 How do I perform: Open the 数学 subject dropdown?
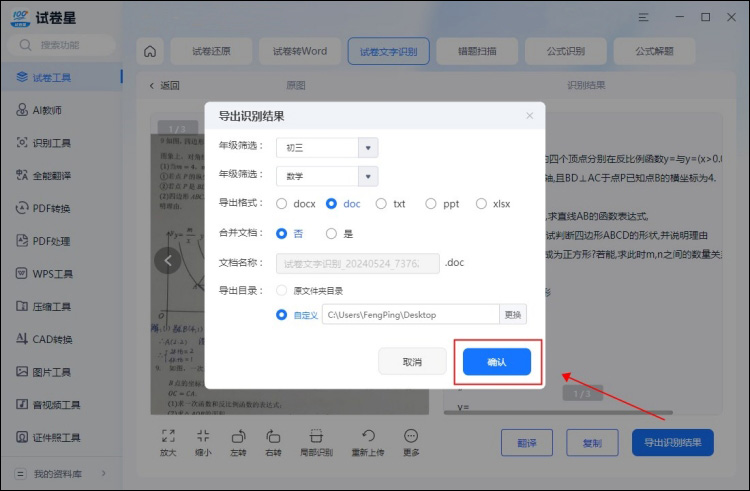click(327, 176)
